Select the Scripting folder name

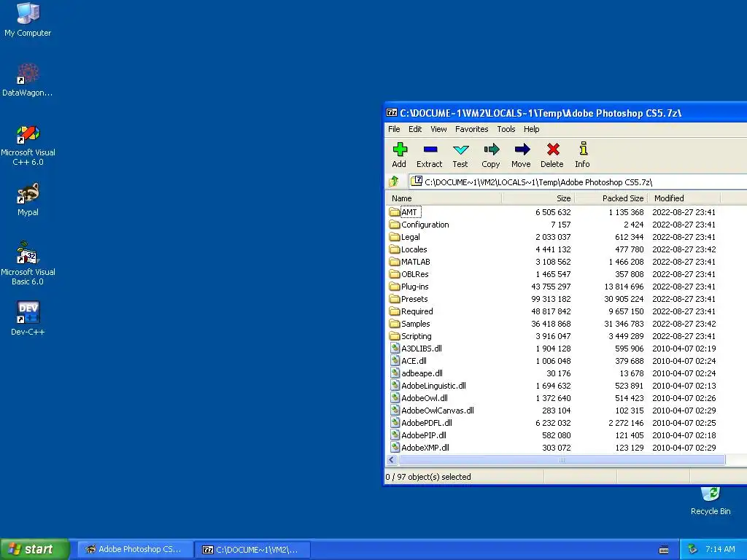(417, 335)
